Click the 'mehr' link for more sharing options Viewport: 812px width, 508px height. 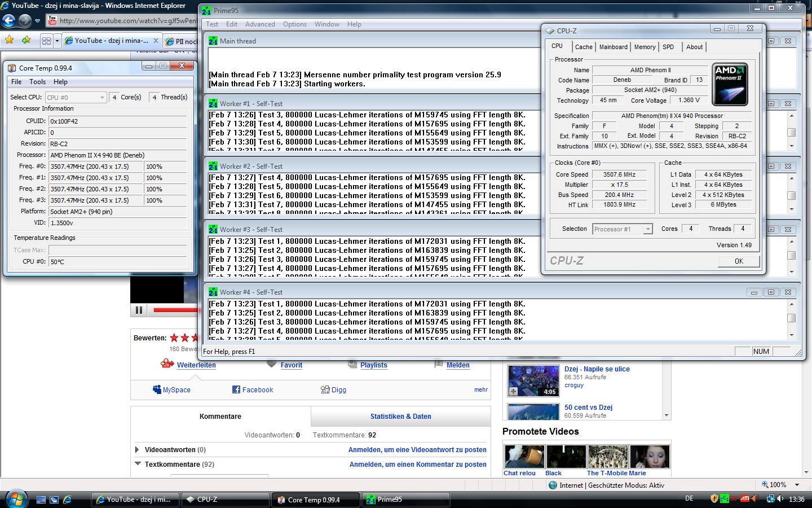[481, 389]
